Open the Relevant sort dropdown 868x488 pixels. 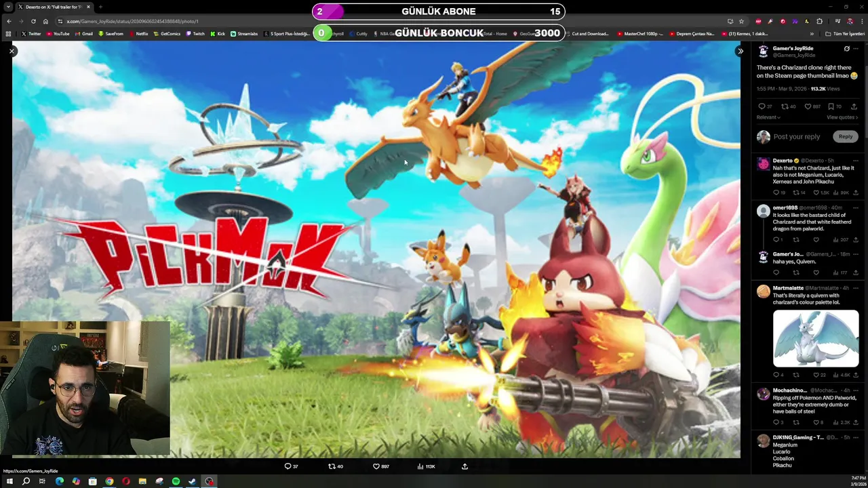[768, 117]
